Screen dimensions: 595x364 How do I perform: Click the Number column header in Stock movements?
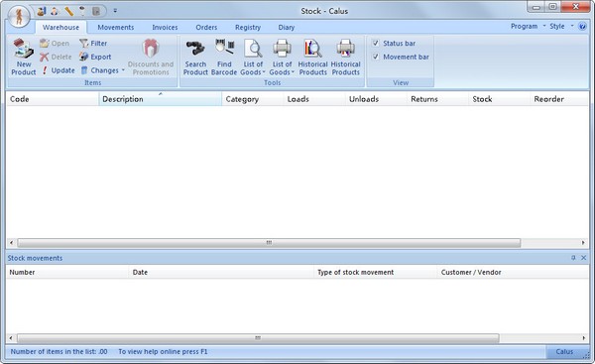(67, 272)
